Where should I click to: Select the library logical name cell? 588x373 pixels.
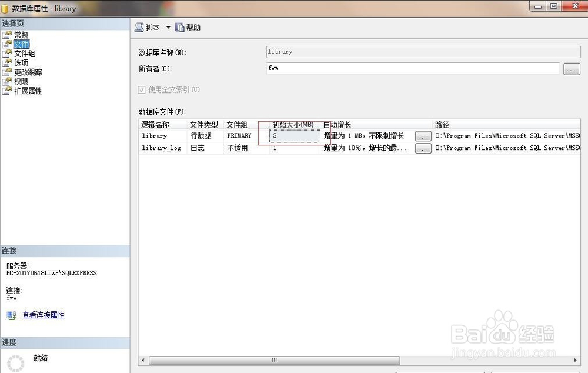point(162,136)
